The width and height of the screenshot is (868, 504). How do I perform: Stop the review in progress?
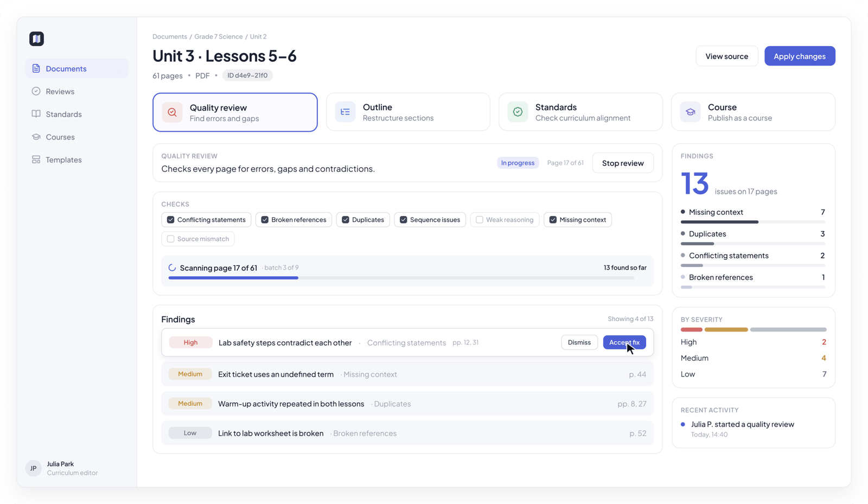coord(623,163)
